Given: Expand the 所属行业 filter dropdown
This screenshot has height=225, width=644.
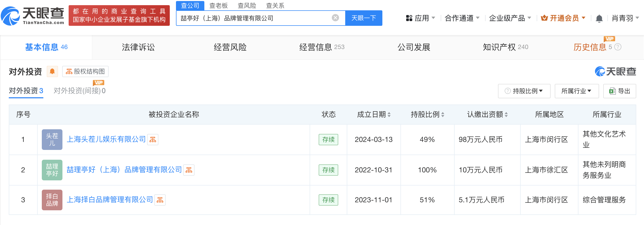Looking at the screenshot, I should pyautogui.click(x=577, y=91).
